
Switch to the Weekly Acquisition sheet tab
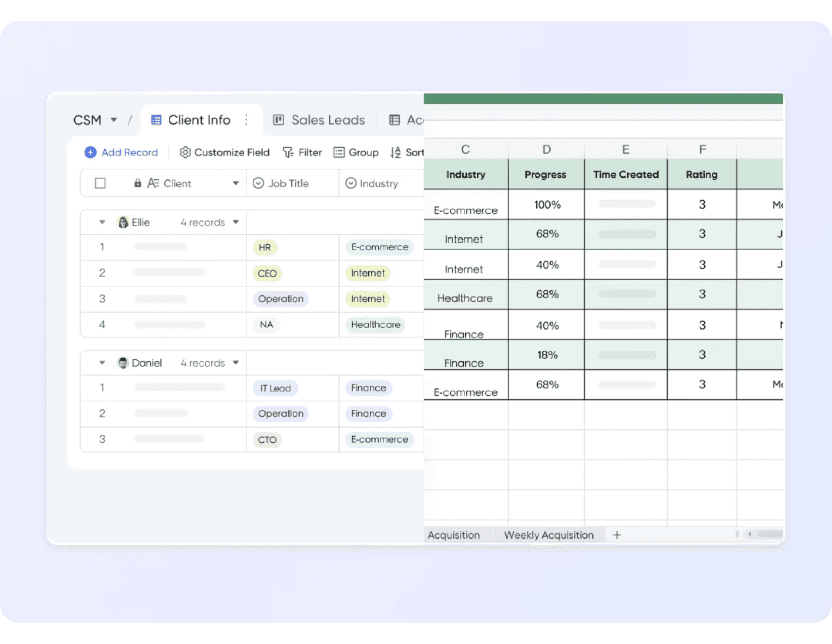(x=548, y=535)
